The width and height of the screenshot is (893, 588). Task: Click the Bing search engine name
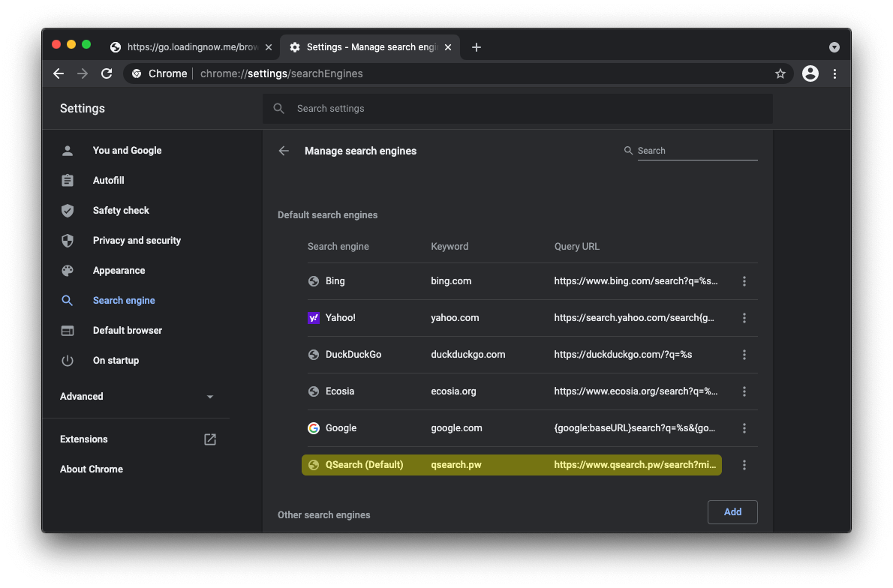335,281
